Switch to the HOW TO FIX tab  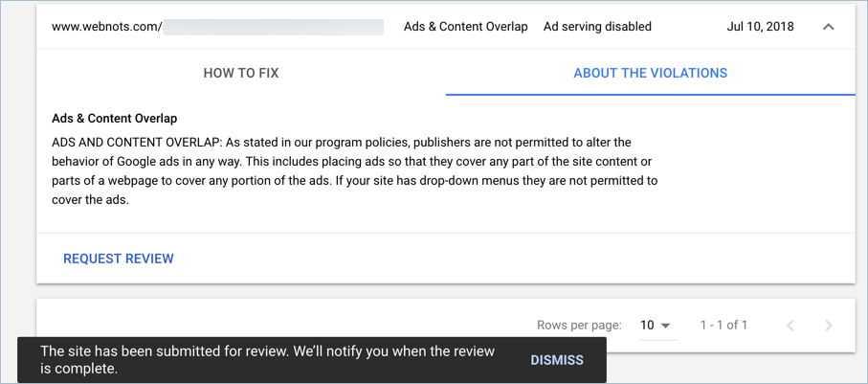click(x=241, y=73)
